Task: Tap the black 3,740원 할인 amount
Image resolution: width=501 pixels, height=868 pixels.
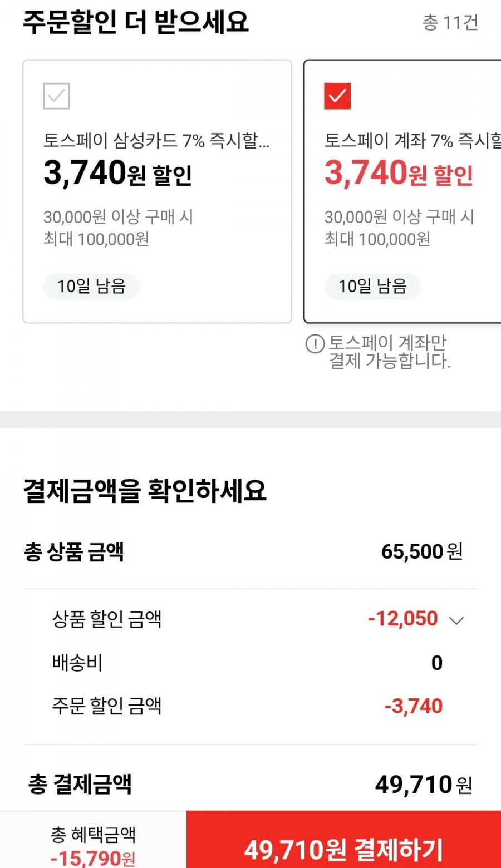Action: click(117, 173)
